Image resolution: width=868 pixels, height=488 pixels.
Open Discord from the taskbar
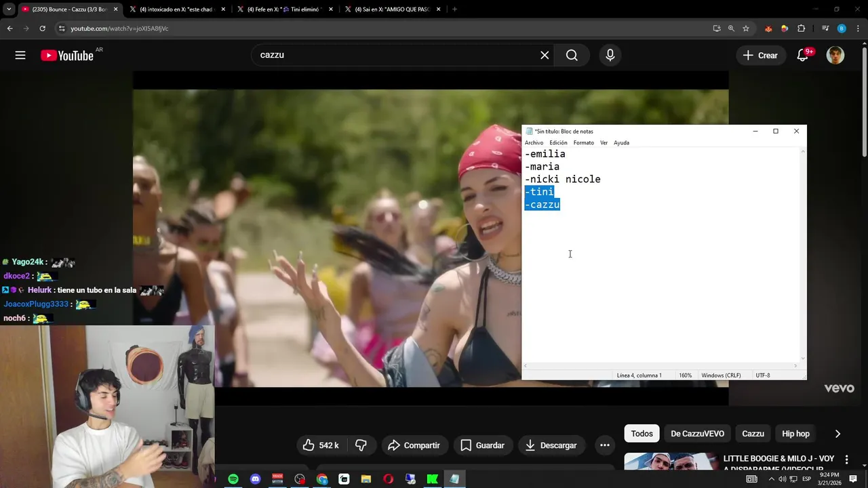click(x=256, y=479)
